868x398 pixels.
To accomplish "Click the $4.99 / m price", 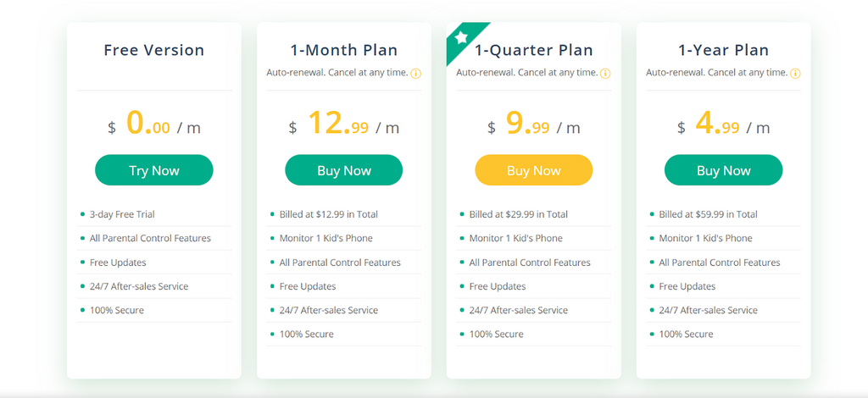I will point(723,125).
